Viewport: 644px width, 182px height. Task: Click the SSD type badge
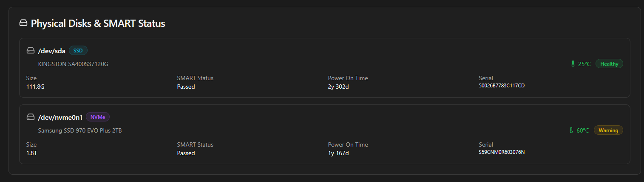(78, 51)
